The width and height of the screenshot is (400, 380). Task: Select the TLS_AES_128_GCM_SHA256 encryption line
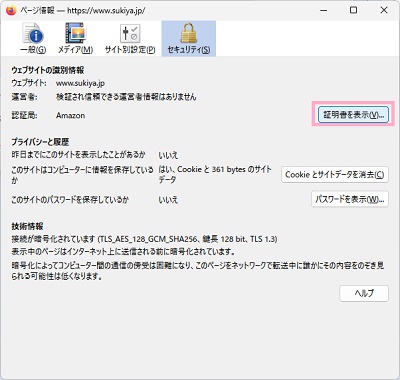pos(144,239)
